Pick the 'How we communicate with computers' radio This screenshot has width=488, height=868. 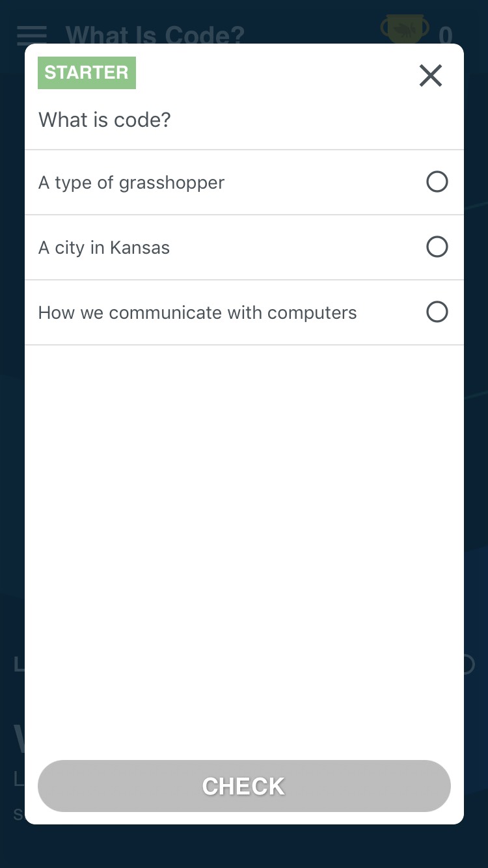pyautogui.click(x=437, y=312)
